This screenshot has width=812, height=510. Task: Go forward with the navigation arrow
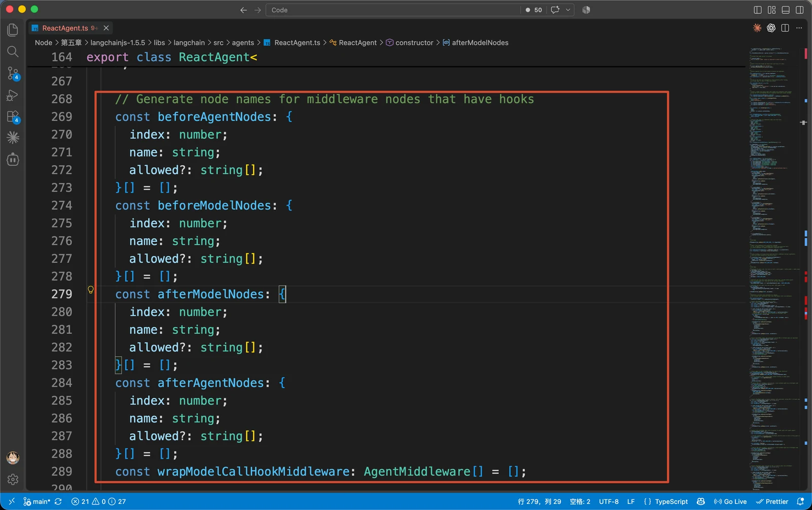point(257,10)
